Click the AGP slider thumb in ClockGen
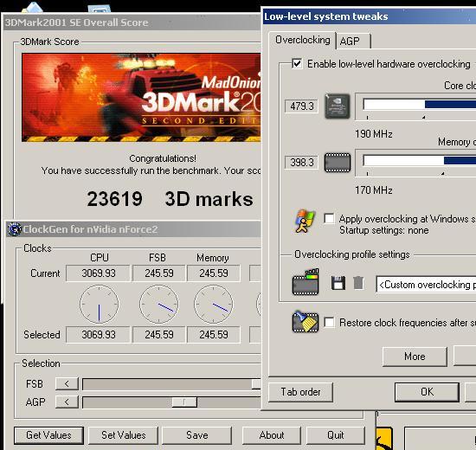 (184, 402)
